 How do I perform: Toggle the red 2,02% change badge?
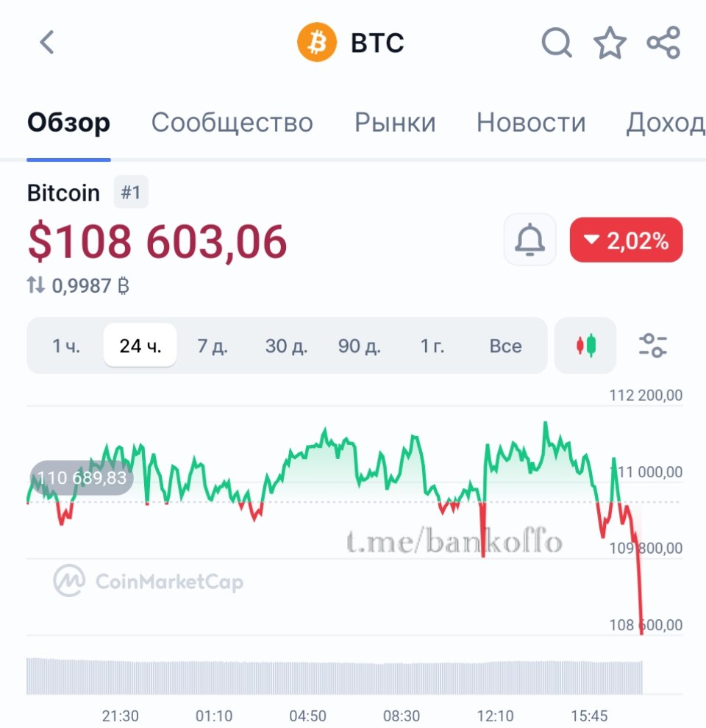click(626, 240)
